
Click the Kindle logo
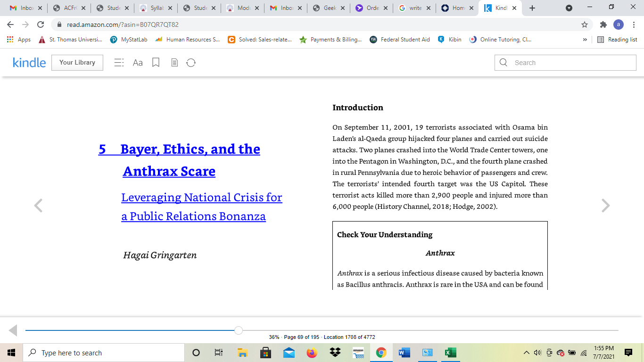click(29, 63)
